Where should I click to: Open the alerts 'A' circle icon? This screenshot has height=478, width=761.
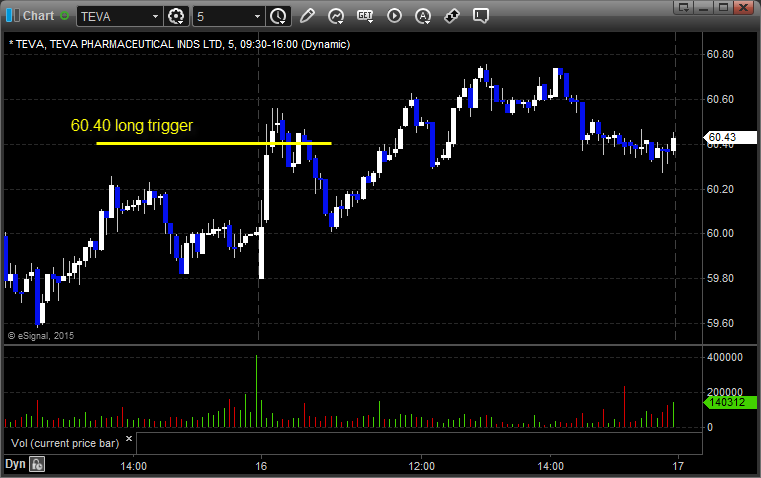coord(423,16)
